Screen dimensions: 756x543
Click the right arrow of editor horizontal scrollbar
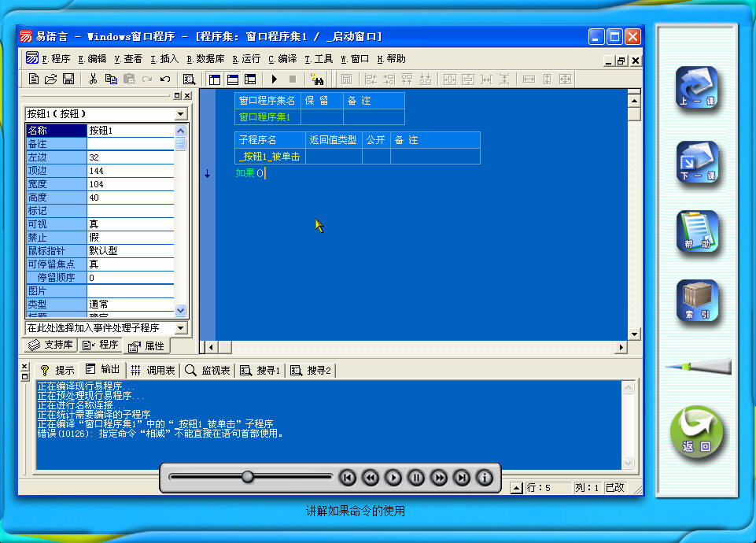point(621,347)
